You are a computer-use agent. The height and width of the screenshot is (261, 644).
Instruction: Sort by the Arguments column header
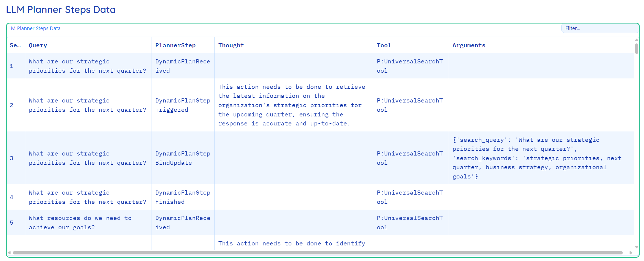tap(469, 45)
